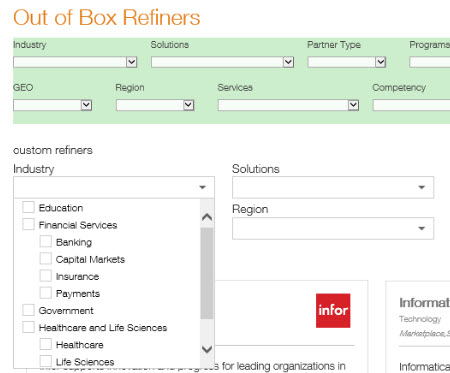Screen dimensions: 450x373
Task: Click the scroll up arrow in Industry list
Action: coord(207,217)
